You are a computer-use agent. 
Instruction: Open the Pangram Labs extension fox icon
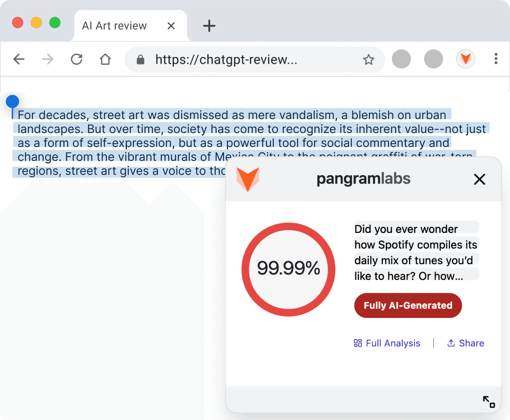[x=466, y=59]
